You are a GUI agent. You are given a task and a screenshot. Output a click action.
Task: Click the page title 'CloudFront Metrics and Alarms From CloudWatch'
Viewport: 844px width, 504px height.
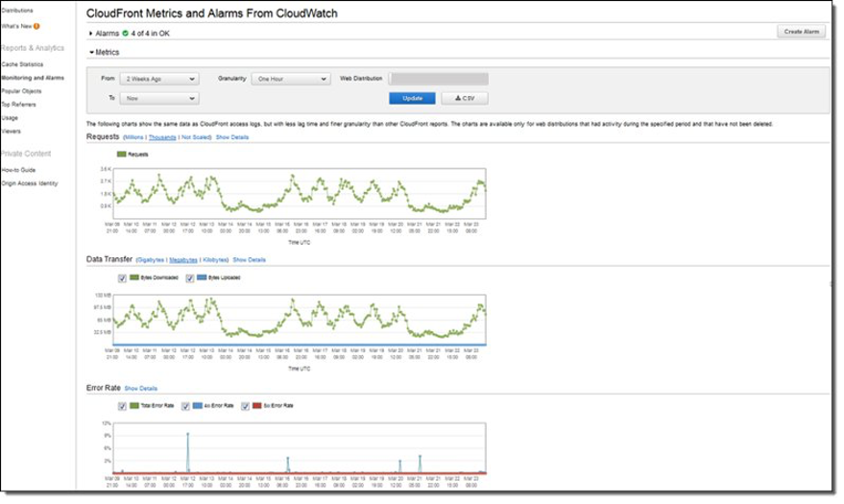pos(212,13)
